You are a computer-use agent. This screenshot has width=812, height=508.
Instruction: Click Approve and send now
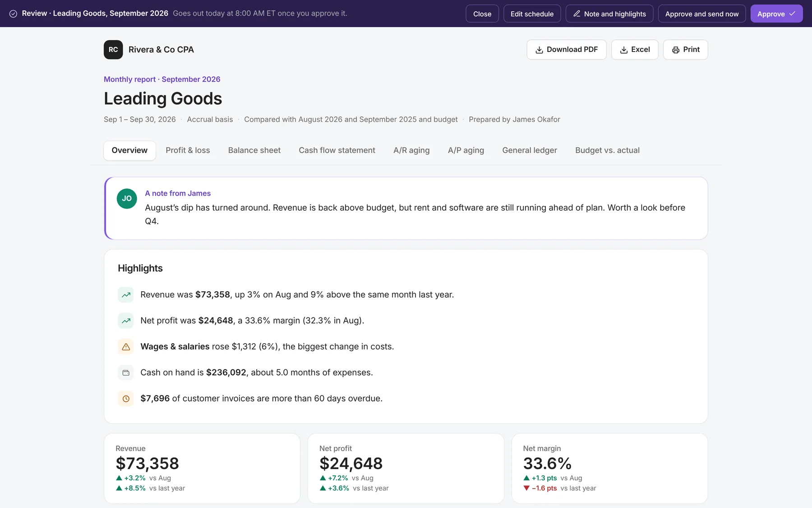[702, 14]
